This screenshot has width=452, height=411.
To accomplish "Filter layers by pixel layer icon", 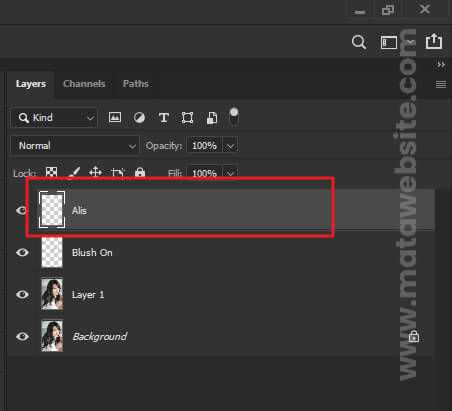I will 115,117.
